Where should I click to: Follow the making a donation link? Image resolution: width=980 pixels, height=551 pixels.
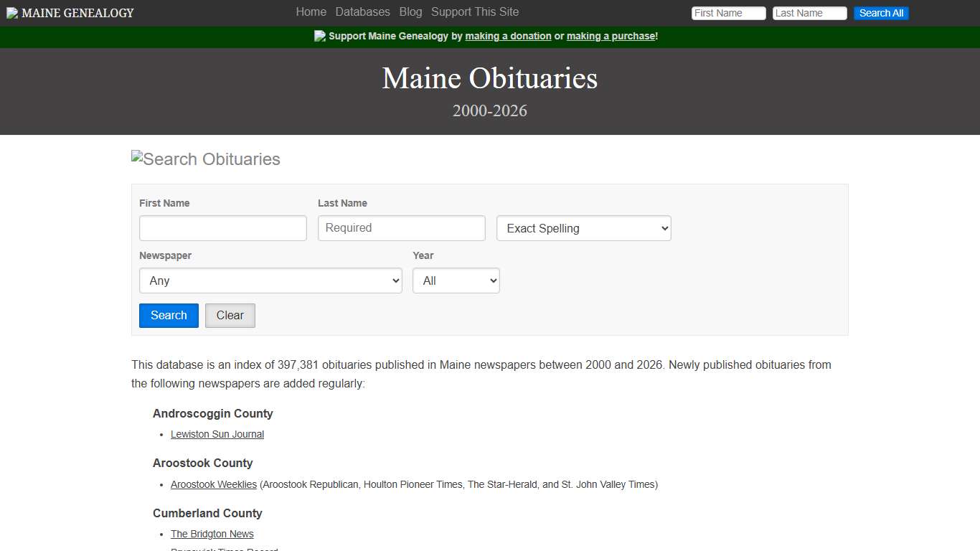(508, 36)
